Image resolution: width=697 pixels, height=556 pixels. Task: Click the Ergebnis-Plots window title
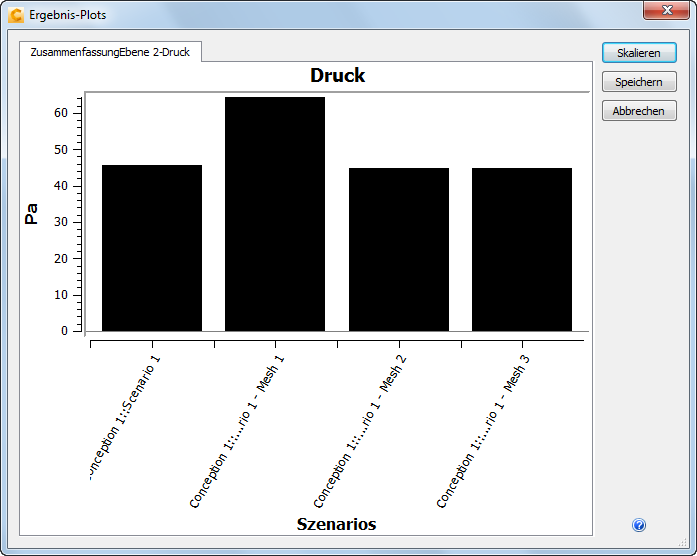(x=68, y=15)
